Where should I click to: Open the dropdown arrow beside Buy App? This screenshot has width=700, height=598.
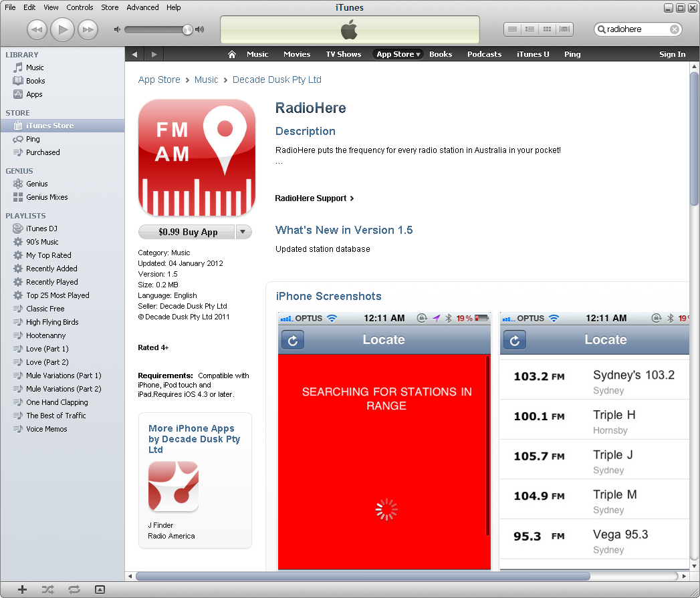243,232
